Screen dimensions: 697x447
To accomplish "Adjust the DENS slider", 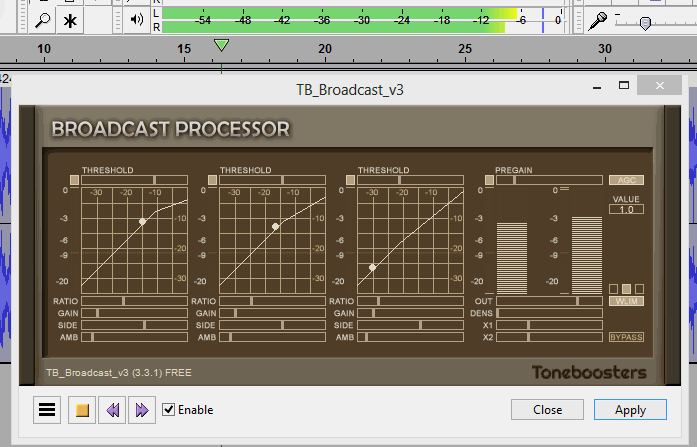I will pos(549,313).
